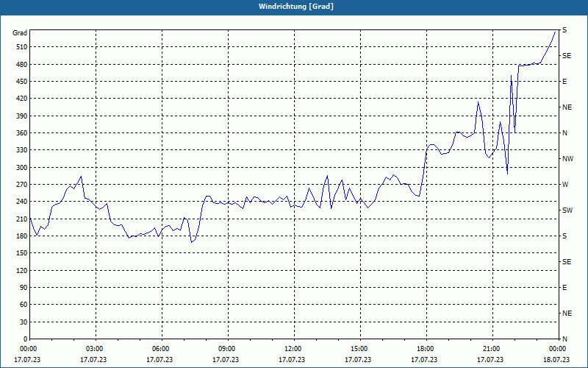Click the 03:00 time label
This screenshot has height=368, width=588.
click(94, 349)
